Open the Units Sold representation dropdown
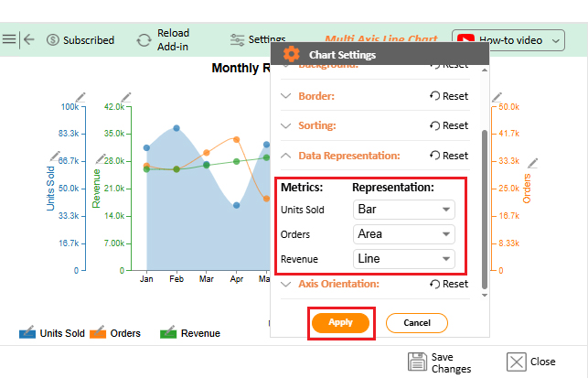588x389 pixels. coord(403,210)
